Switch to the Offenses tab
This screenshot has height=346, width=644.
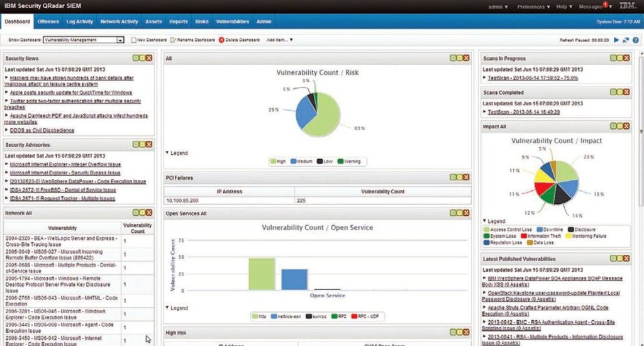click(48, 21)
